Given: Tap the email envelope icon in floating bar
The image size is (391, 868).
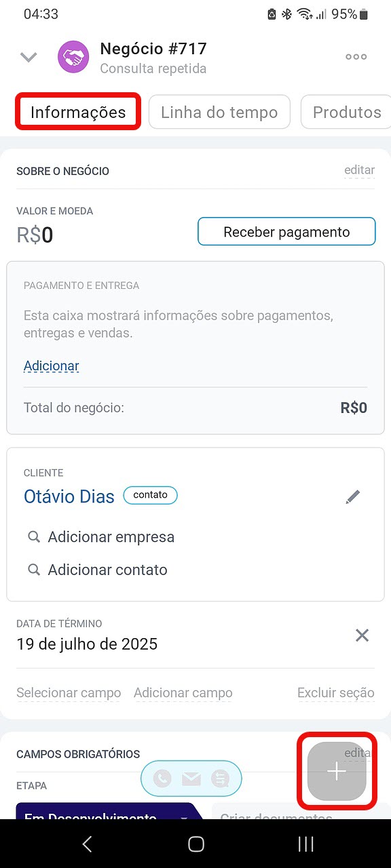Looking at the screenshot, I should pos(191,778).
